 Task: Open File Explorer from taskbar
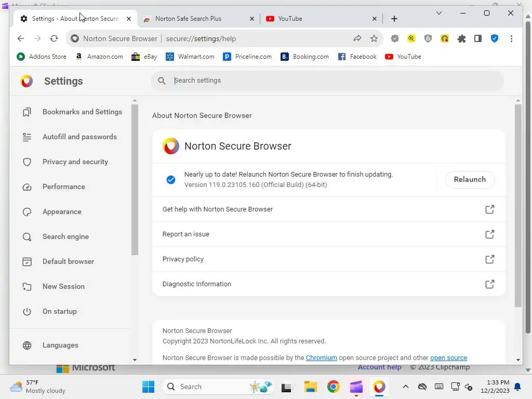tap(311, 387)
